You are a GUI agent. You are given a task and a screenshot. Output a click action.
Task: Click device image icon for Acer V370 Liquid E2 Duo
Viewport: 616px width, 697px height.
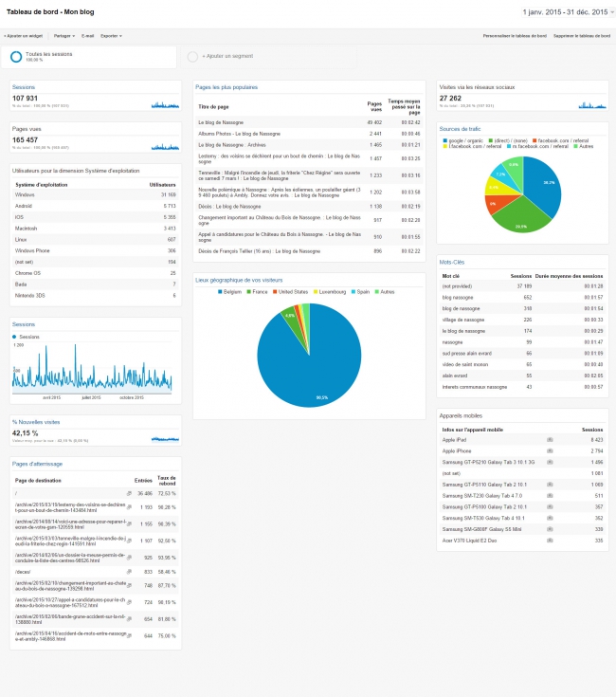[550, 541]
